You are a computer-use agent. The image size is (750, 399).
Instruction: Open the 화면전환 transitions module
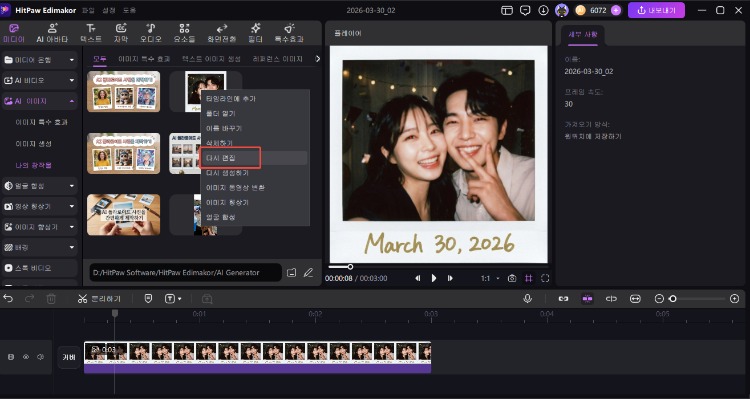[x=221, y=33]
